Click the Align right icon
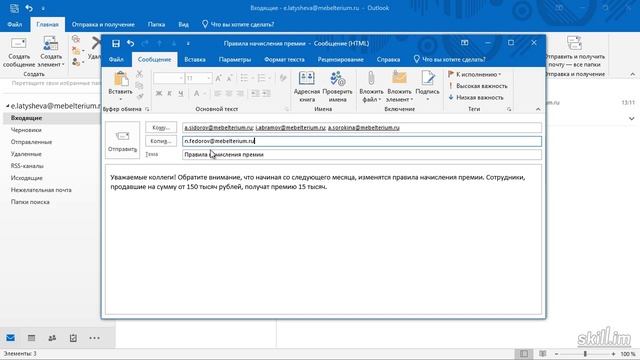This screenshot has width=640, height=360. pyautogui.click(x=240, y=93)
